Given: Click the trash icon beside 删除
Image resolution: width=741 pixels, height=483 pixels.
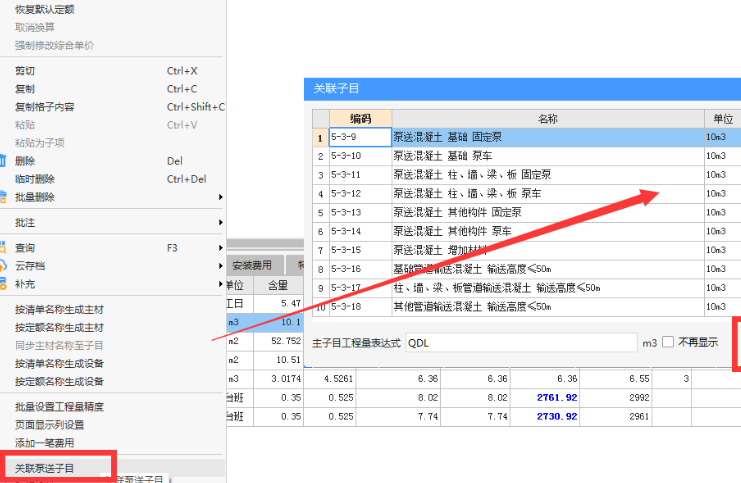Looking at the screenshot, I should tap(2, 161).
